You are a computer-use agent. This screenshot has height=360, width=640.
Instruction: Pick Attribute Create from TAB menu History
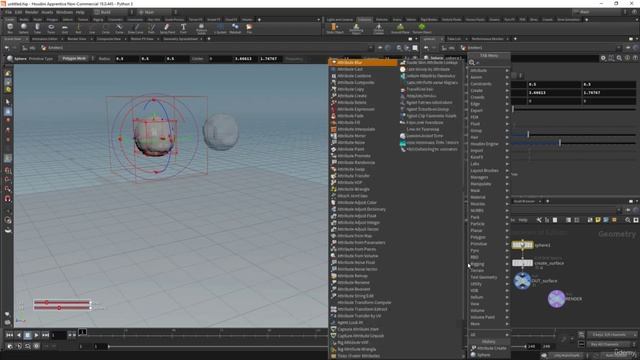click(489, 348)
